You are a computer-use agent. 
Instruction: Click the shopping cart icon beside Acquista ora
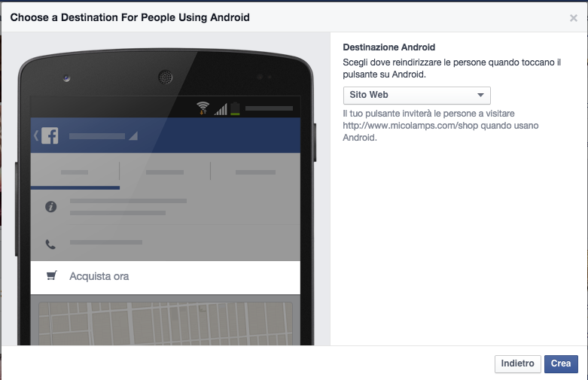(x=51, y=276)
